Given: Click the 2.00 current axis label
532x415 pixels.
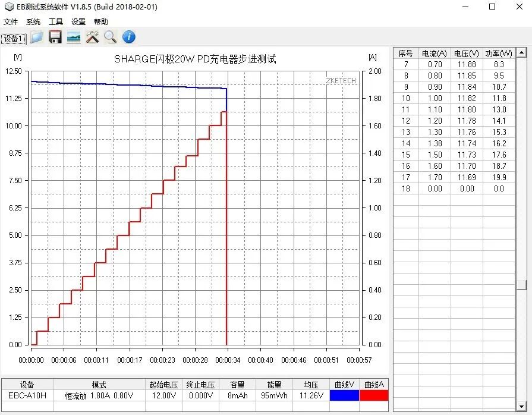Looking at the screenshot, I should pos(375,71).
